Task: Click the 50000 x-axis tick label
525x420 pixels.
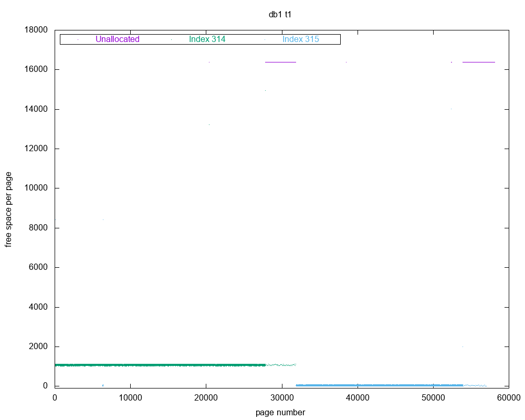Action: 433,397
